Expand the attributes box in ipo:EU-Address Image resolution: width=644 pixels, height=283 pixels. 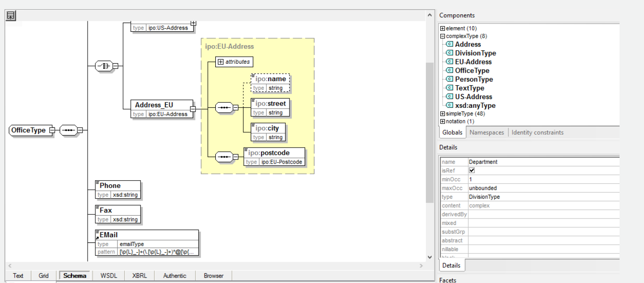coord(220,62)
